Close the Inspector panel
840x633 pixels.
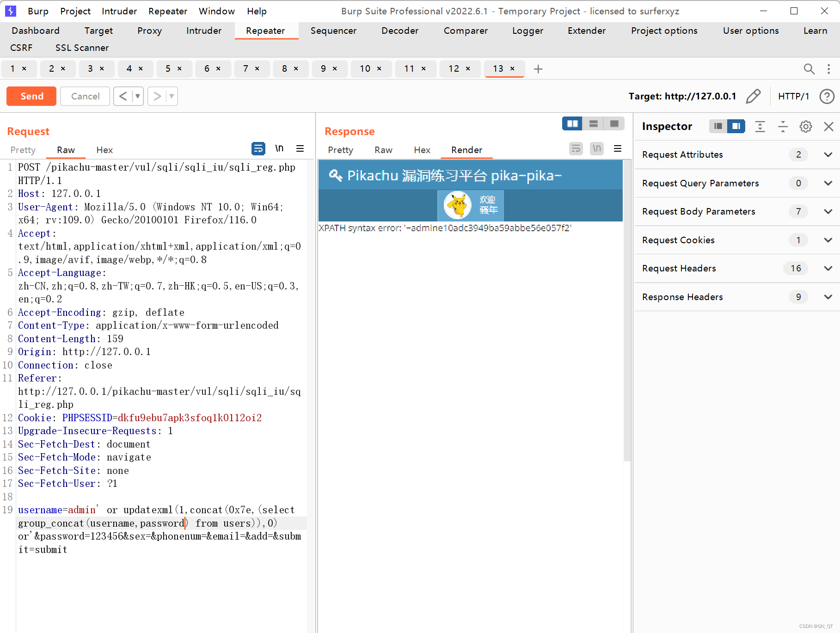click(829, 126)
